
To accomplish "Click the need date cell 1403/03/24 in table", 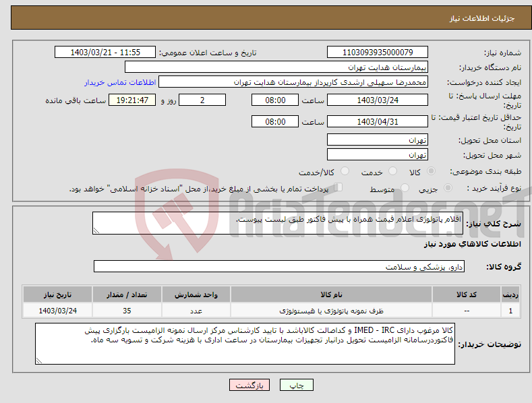I will pyautogui.click(x=58, y=311).
